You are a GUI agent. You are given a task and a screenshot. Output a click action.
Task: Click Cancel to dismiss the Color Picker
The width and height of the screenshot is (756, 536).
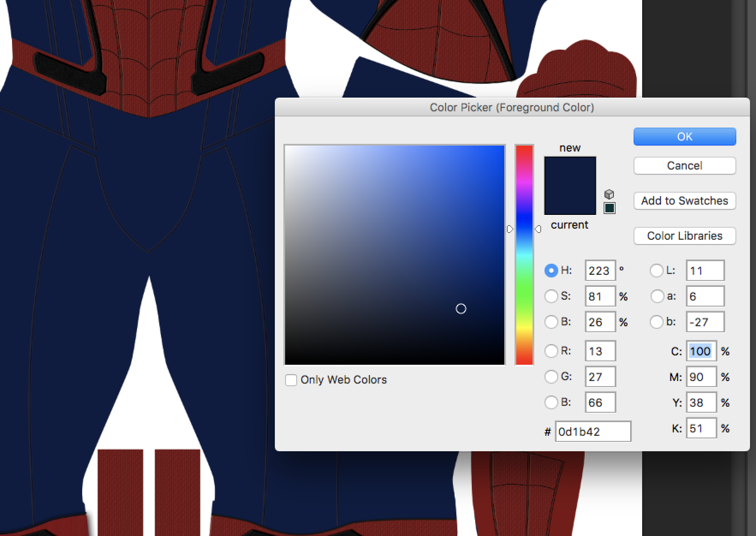[x=685, y=166]
